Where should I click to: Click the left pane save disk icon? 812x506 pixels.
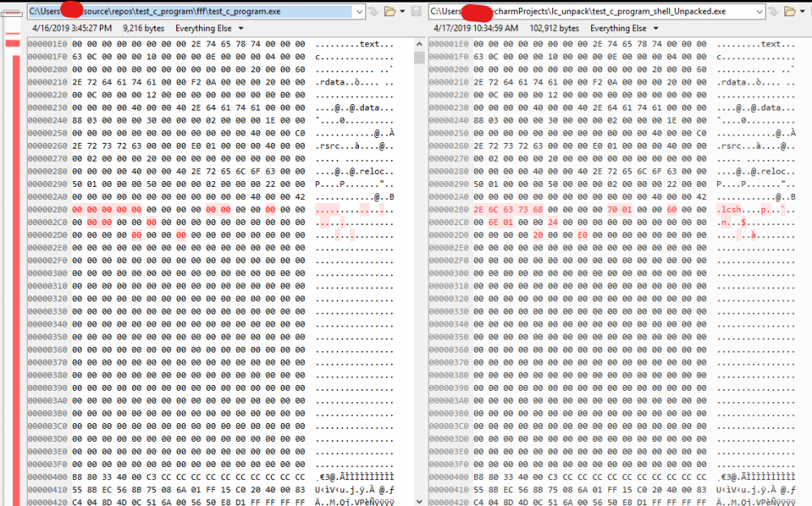click(x=416, y=11)
